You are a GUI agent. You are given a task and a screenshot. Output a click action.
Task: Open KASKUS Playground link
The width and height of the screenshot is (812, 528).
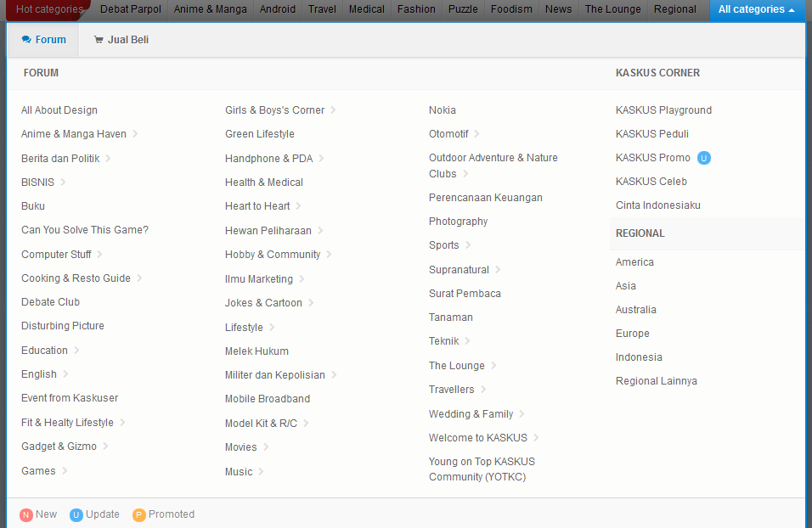coord(664,110)
